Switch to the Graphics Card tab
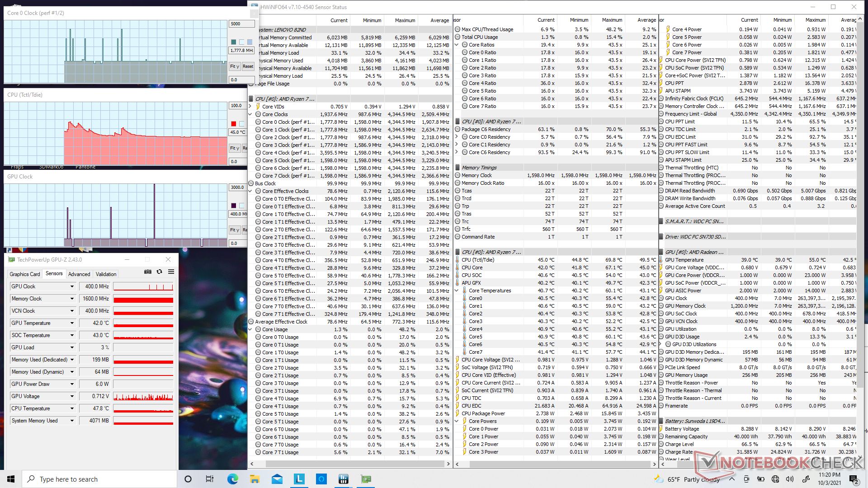This screenshot has width=868, height=488. pyautogui.click(x=25, y=274)
